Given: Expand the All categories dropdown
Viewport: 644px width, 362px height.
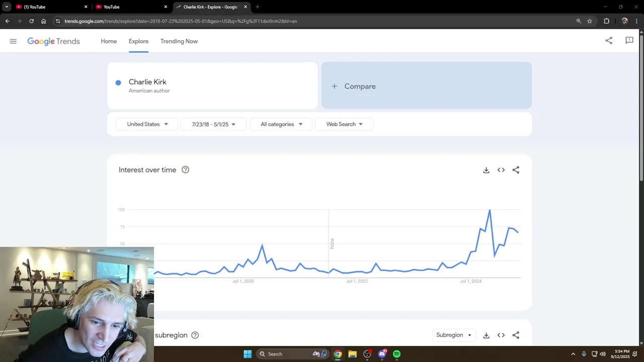Looking at the screenshot, I should tap(281, 124).
